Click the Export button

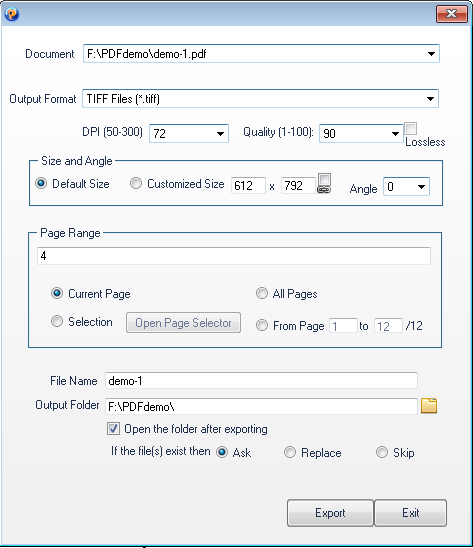pyautogui.click(x=330, y=513)
